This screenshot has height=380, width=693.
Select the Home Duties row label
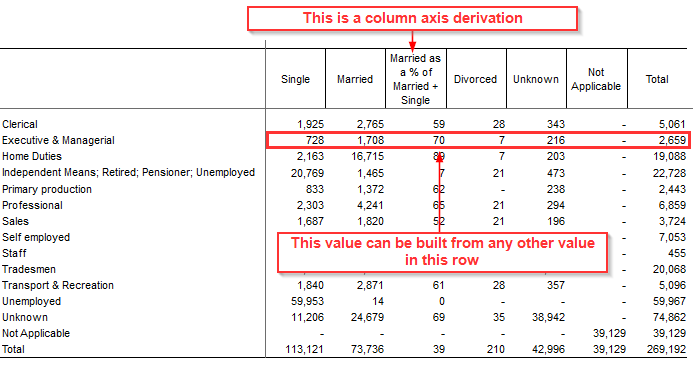[32, 156]
